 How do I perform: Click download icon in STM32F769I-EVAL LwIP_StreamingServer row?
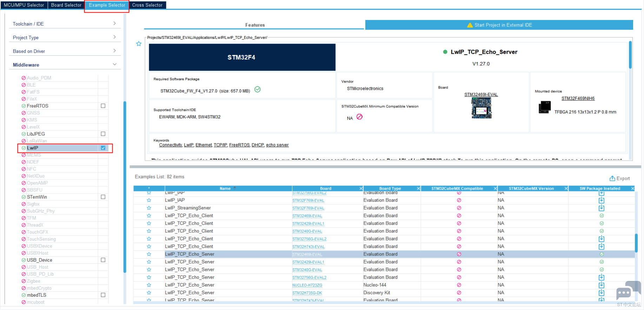pyautogui.click(x=602, y=208)
